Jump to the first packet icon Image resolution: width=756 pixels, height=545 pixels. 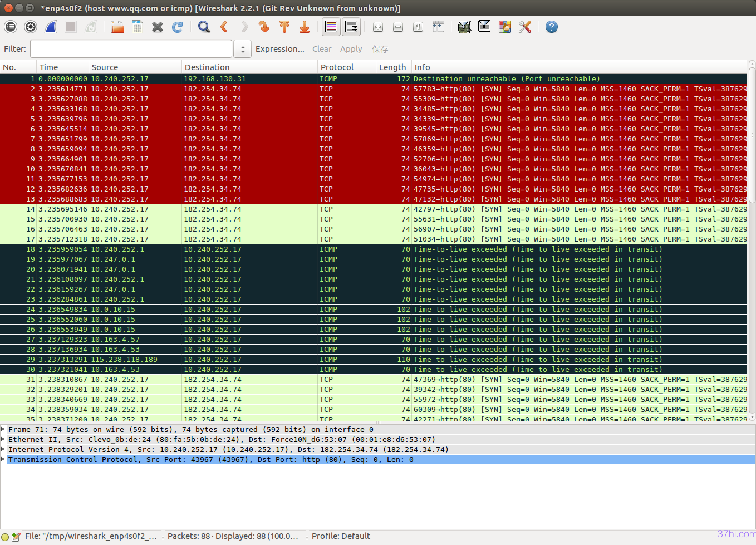pyautogui.click(x=284, y=27)
